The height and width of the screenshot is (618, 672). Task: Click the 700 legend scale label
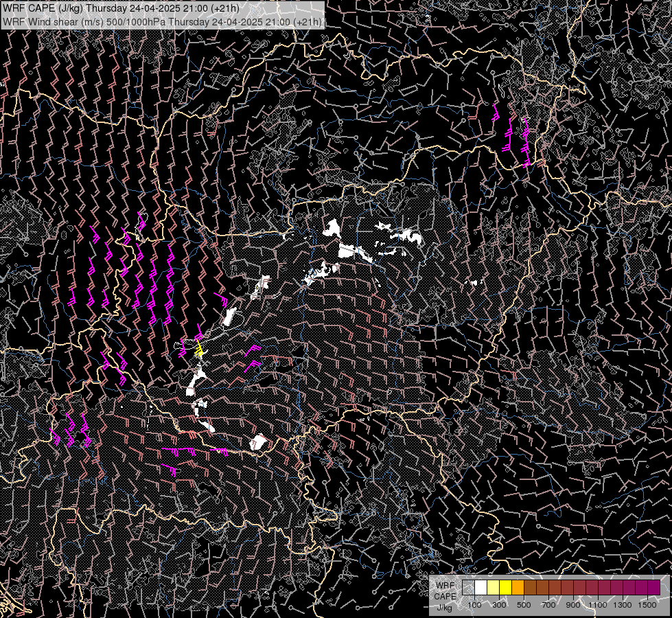549,605
